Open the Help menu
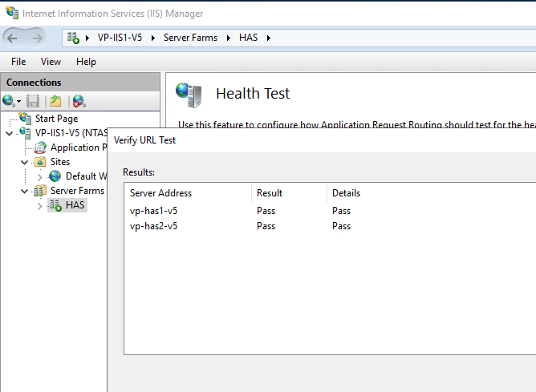This screenshot has height=392, width=536. coord(86,62)
